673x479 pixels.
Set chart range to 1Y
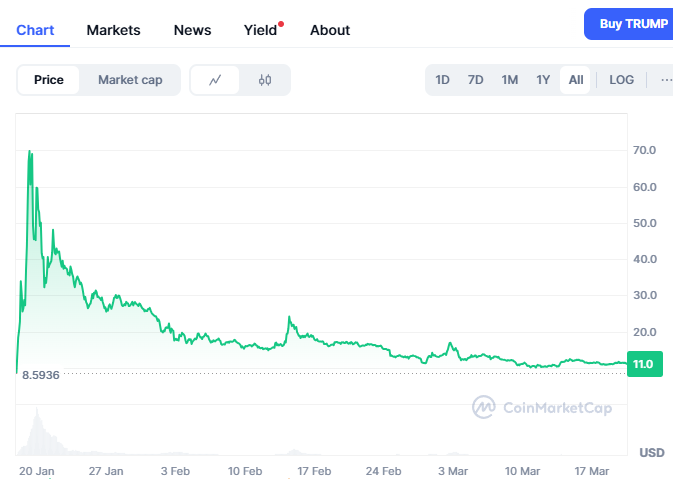(543, 80)
